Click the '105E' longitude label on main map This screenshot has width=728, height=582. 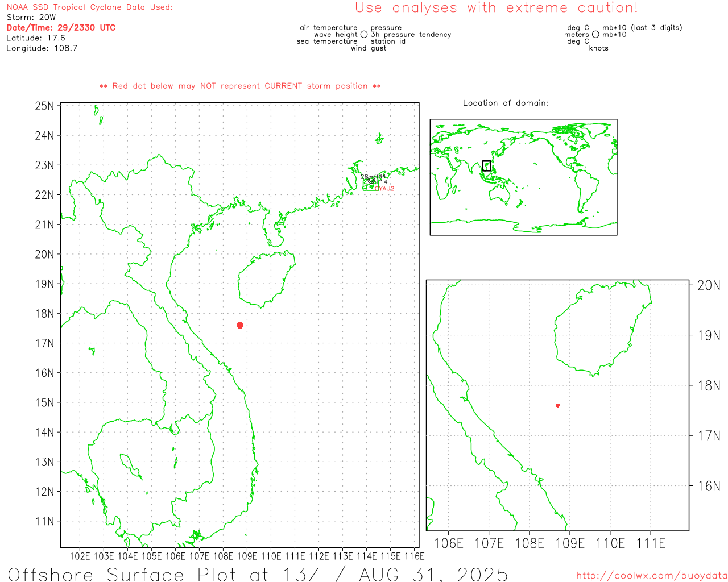click(151, 556)
